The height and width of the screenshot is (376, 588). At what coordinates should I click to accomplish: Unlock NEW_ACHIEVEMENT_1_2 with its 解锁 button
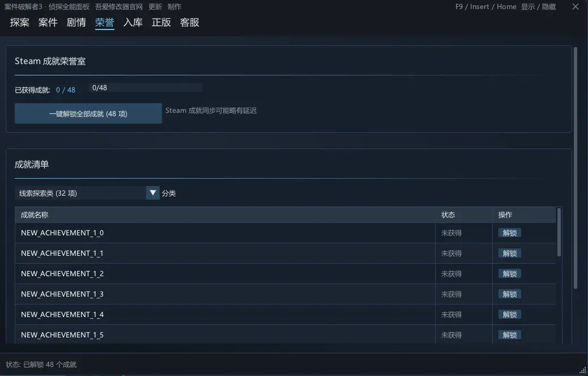(510, 273)
